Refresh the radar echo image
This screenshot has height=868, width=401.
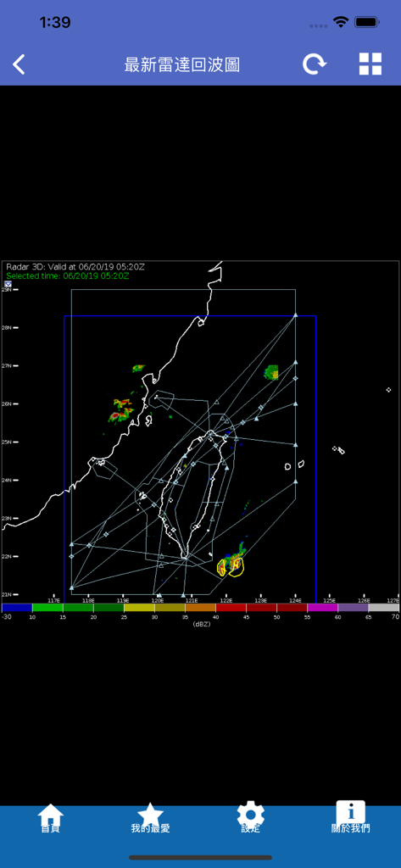pos(314,64)
